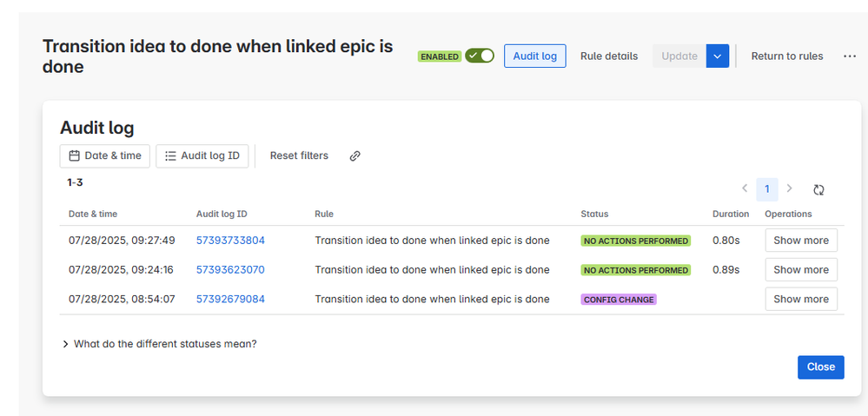The image size is (868, 416).
Task: Toggle the rule enabled switch off
Action: pyautogui.click(x=480, y=56)
